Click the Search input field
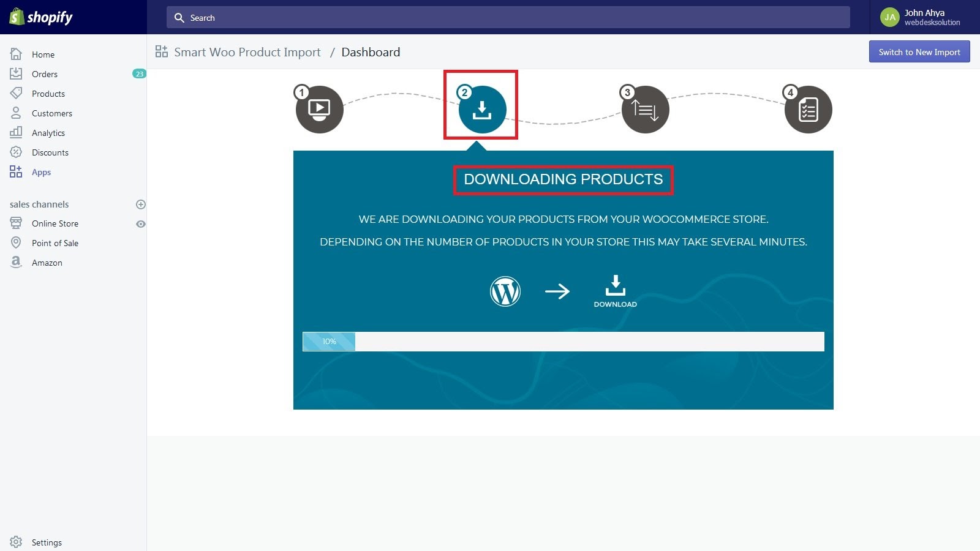Image resolution: width=980 pixels, height=551 pixels. 508,18
